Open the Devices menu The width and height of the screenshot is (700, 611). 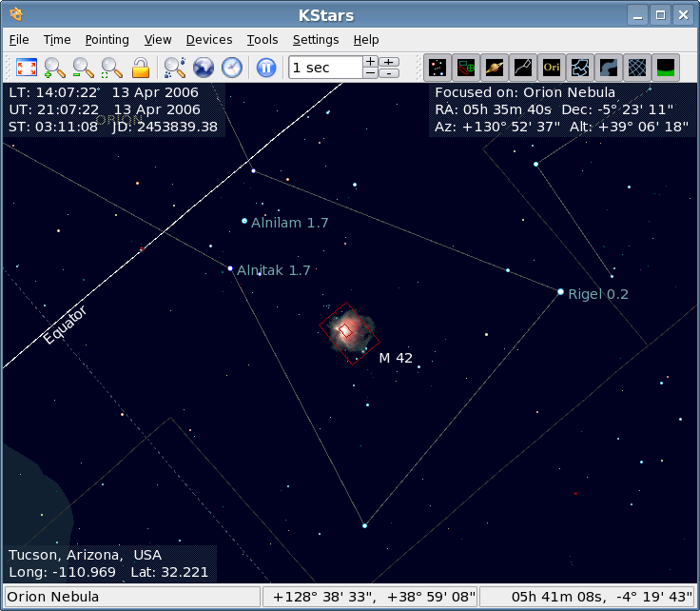pos(209,40)
